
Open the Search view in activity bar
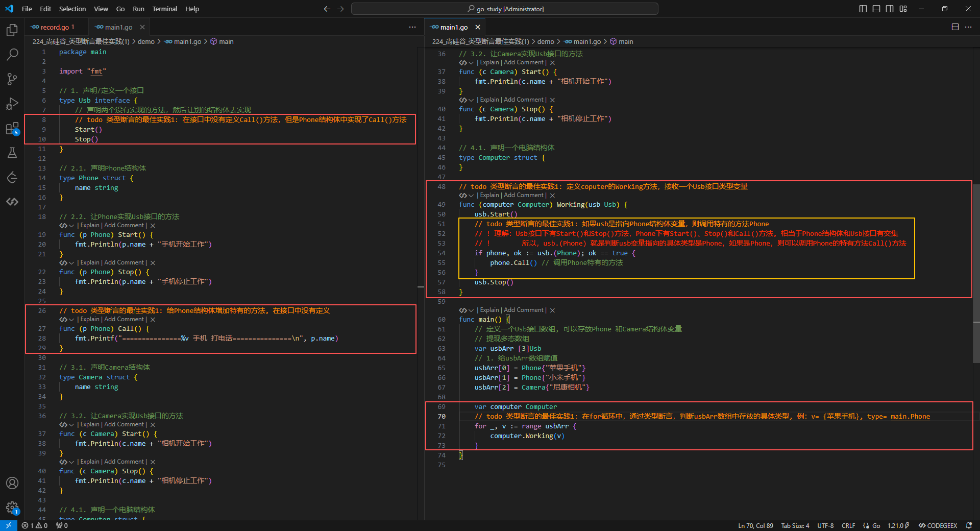(12, 55)
